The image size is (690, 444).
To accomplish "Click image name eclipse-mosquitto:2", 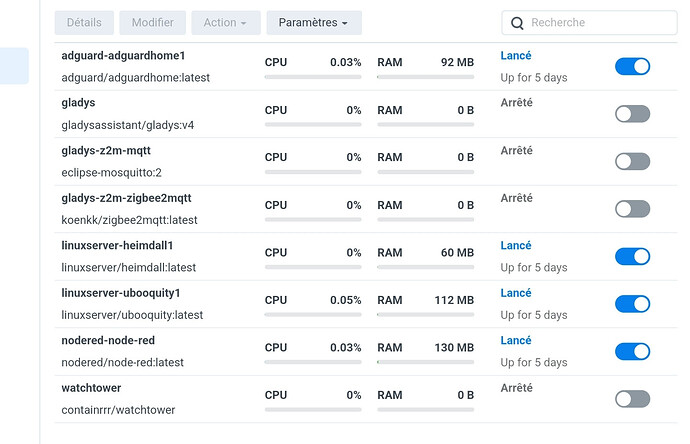I will (x=111, y=172).
